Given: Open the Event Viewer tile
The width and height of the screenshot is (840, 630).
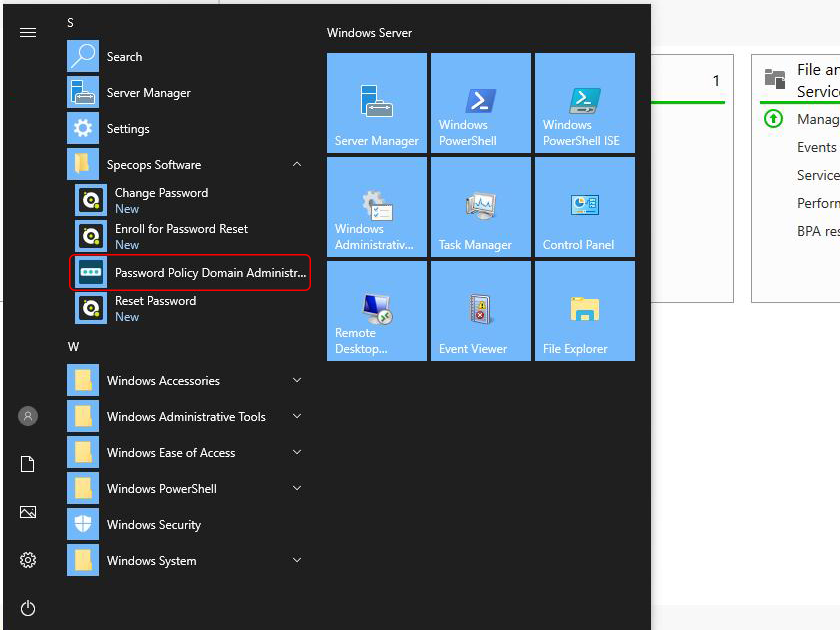Looking at the screenshot, I should tap(481, 311).
